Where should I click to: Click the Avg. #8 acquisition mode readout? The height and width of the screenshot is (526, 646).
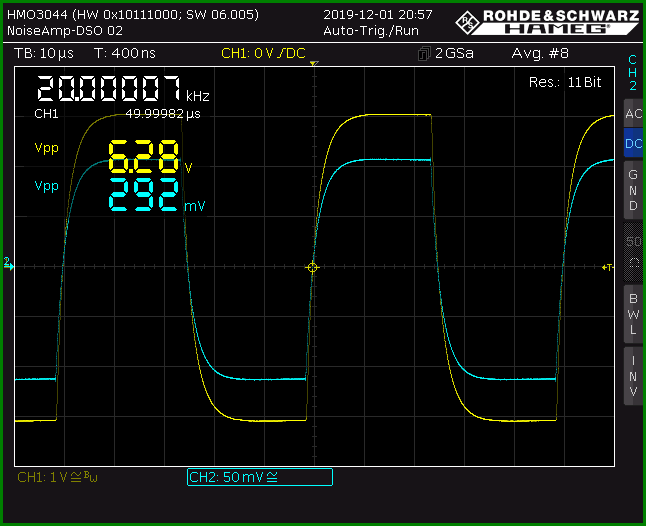coord(540,53)
